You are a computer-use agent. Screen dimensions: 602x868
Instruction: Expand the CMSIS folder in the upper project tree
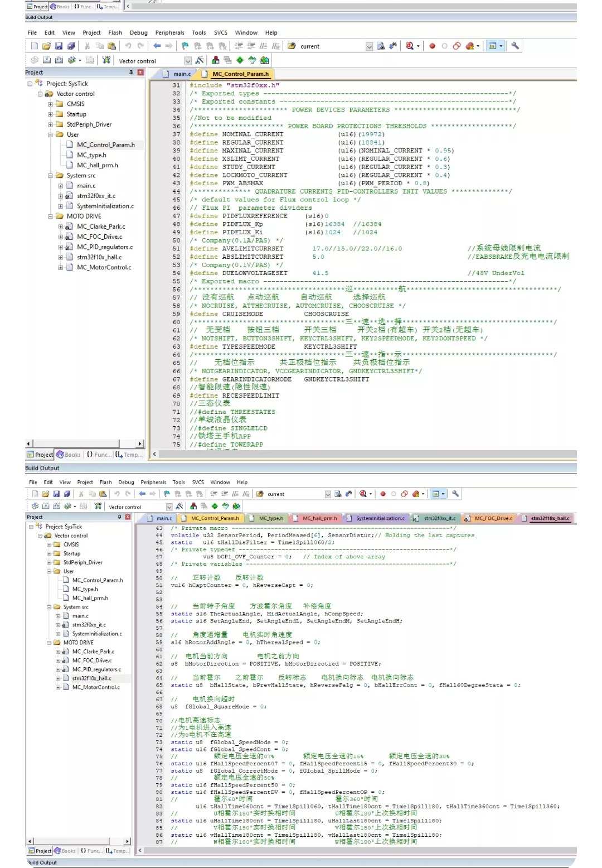(50, 104)
